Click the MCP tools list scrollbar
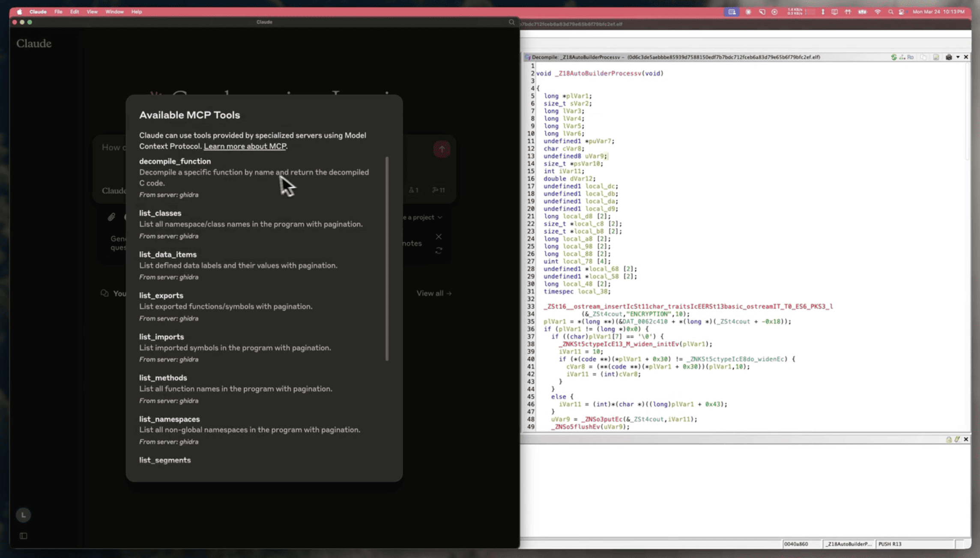 click(387, 258)
